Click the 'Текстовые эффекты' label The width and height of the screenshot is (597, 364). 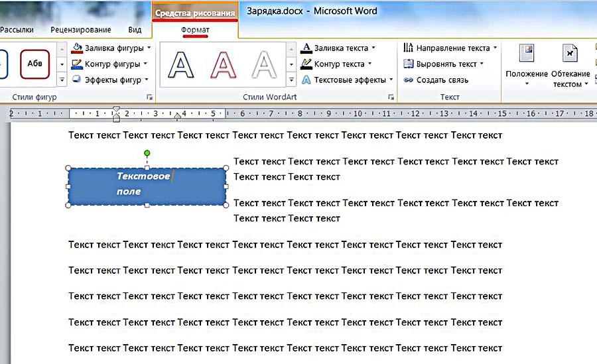click(350, 80)
